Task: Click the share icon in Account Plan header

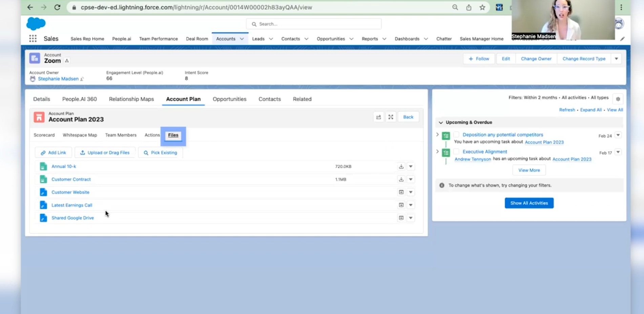Action: tap(378, 117)
